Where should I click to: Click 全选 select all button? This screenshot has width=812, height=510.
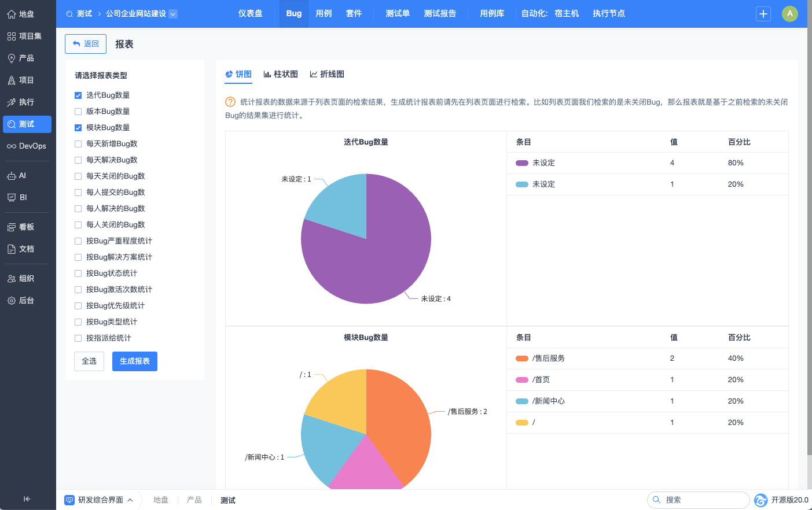[x=89, y=361]
